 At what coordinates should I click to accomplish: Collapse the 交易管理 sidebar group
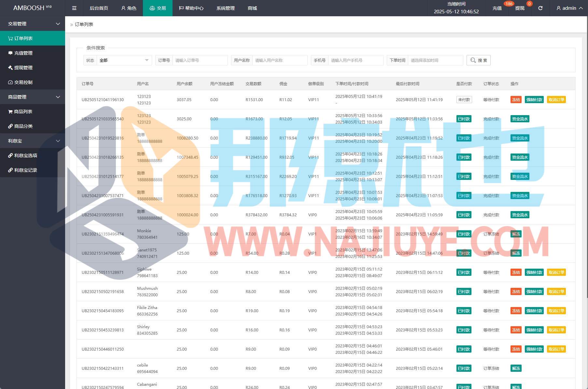[x=33, y=24]
